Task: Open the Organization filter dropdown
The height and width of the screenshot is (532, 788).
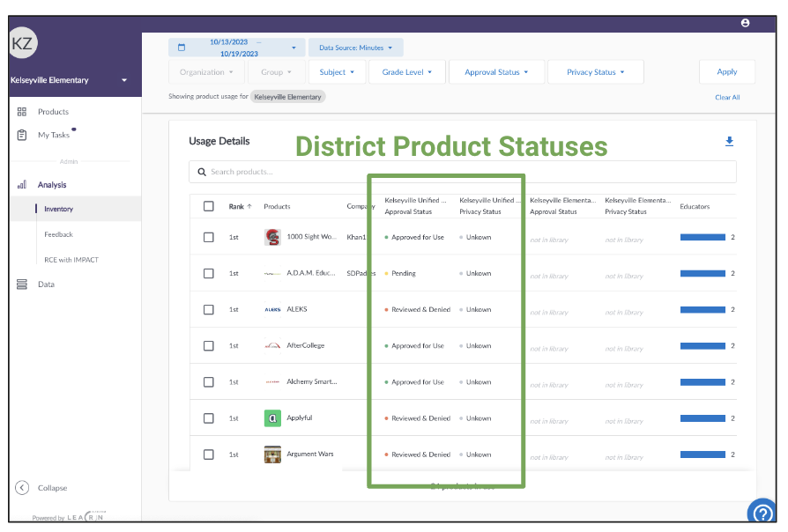Action: [206, 72]
